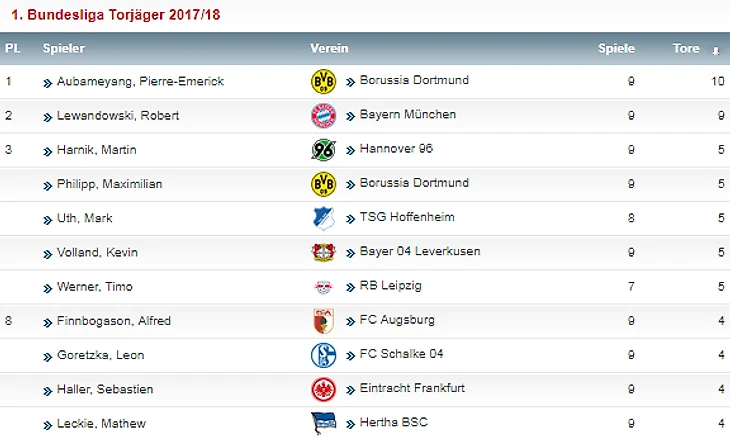The image size is (730, 440).
Task: Open the Hannover 96 team link
Action: (x=395, y=149)
